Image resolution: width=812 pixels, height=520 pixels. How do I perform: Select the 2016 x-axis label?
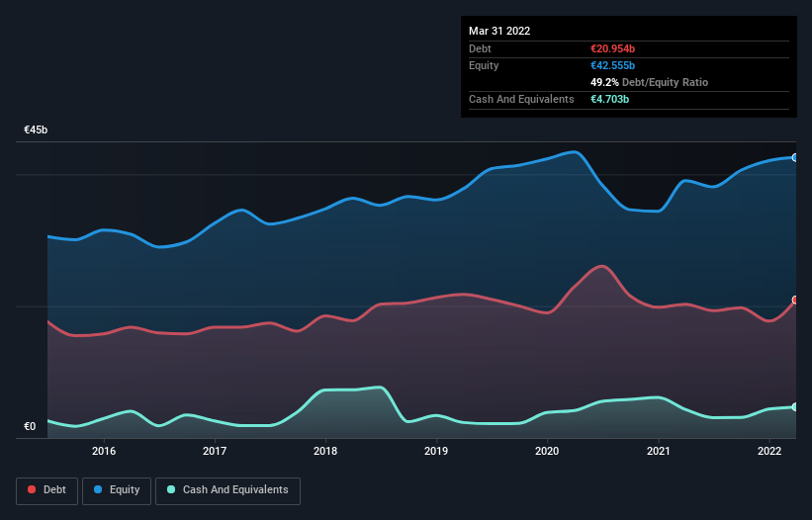click(104, 451)
